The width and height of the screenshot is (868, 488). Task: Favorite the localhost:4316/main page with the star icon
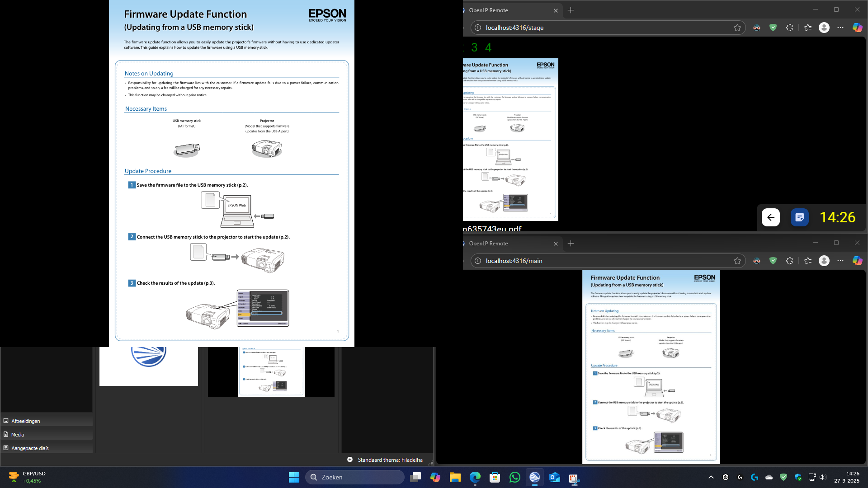point(737,261)
